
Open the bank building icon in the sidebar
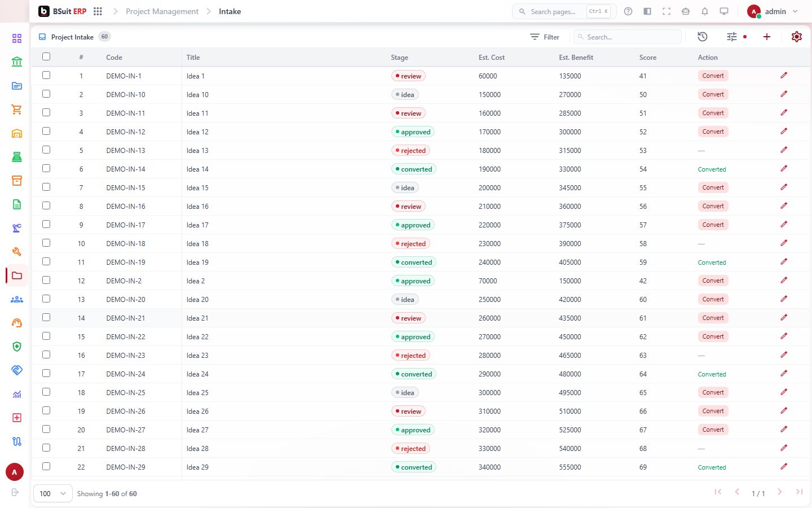17,62
